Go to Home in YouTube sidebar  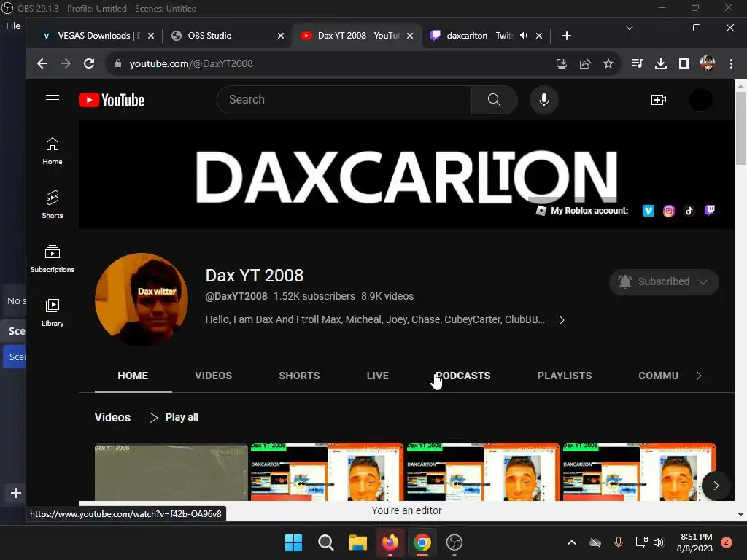(x=53, y=151)
